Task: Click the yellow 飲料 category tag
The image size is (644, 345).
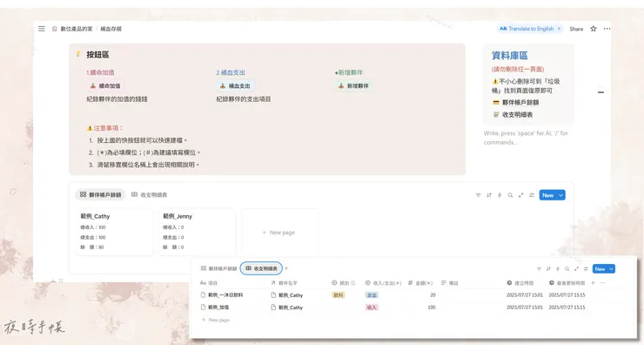Action: pos(339,294)
